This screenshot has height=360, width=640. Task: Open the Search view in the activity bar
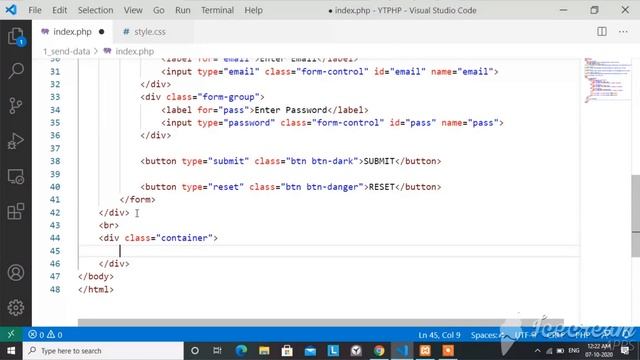coord(16,71)
